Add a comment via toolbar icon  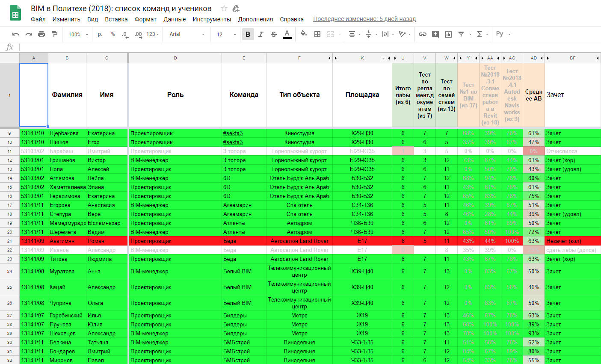(435, 34)
